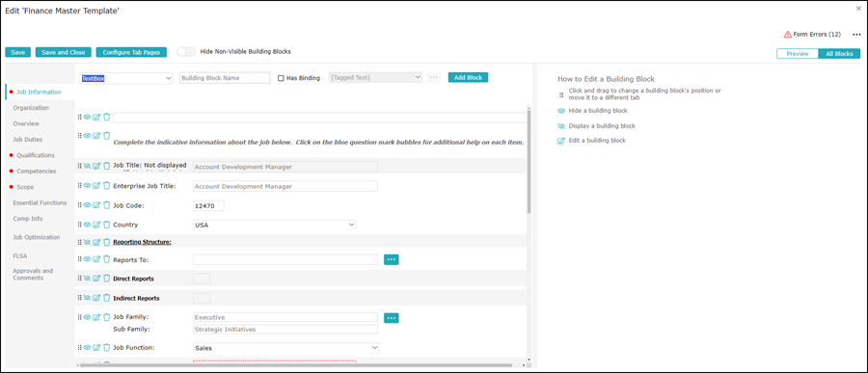Select the Organization tab

click(31, 107)
